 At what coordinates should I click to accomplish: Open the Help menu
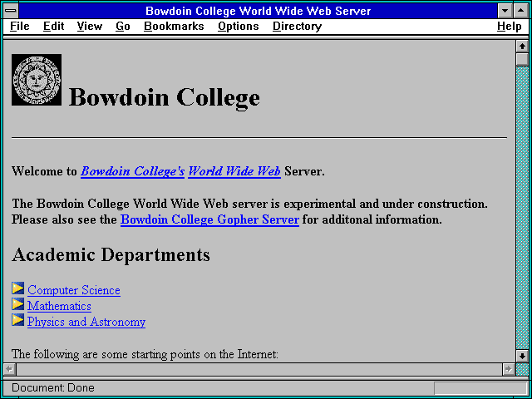coord(510,27)
